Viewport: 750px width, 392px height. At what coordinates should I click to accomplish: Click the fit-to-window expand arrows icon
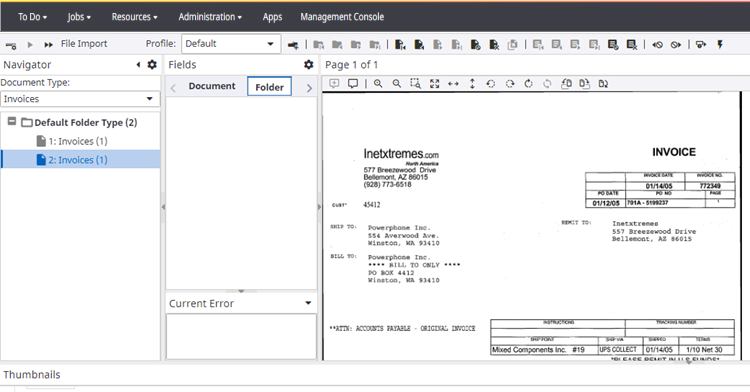(434, 84)
